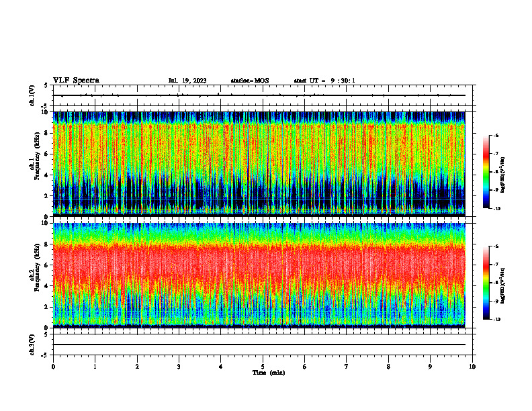This screenshot has width=532, height=411.
Task: Click time tick label "5" on x-axis
Action: pos(263,367)
